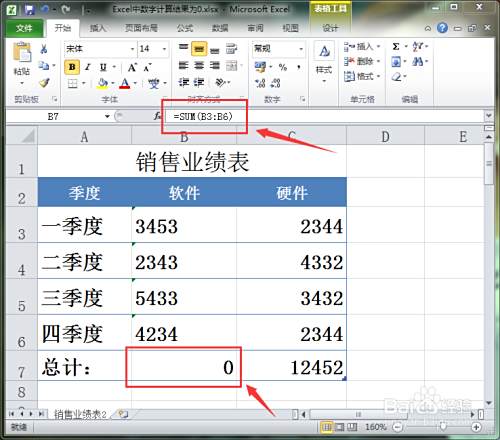Open the Styles (样式) gallery

click(324, 61)
